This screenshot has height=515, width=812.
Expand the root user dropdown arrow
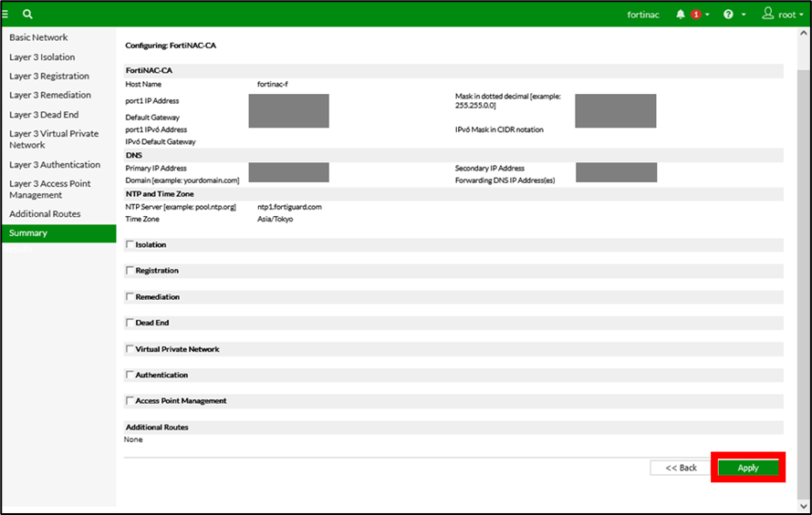[x=801, y=15]
